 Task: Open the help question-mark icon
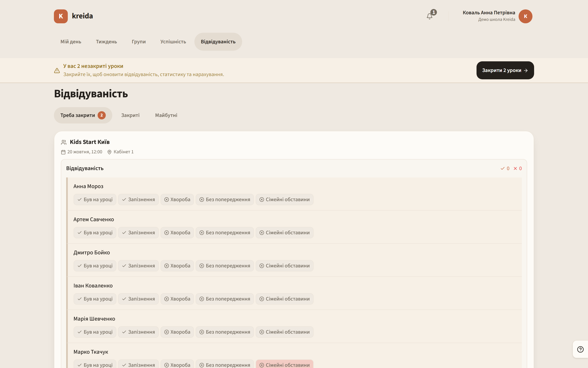580,349
